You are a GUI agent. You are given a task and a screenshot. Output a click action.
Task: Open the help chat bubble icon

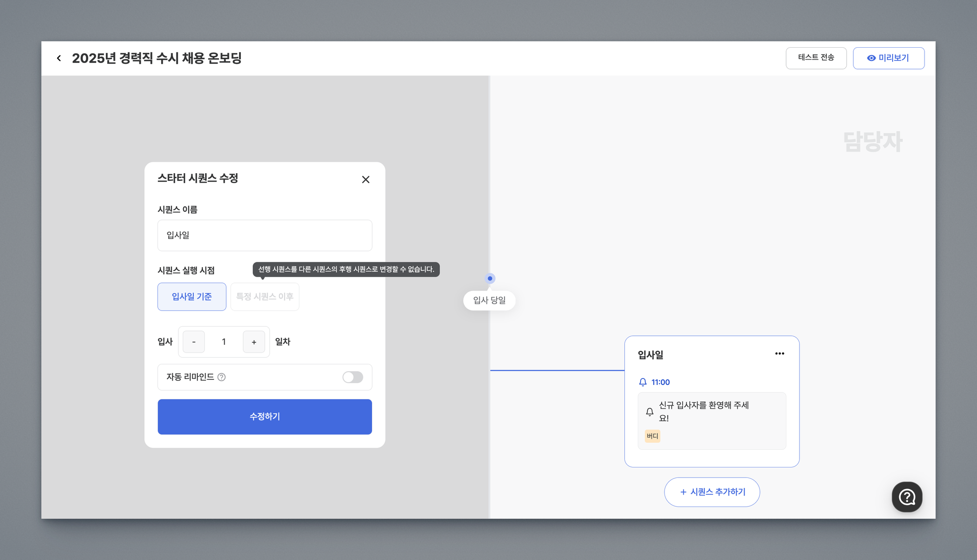click(906, 497)
